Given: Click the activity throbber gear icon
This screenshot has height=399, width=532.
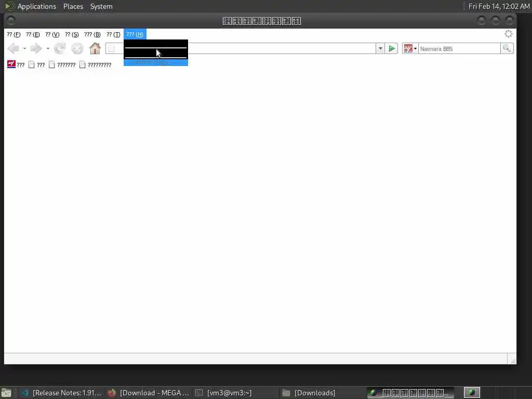Looking at the screenshot, I should (508, 34).
